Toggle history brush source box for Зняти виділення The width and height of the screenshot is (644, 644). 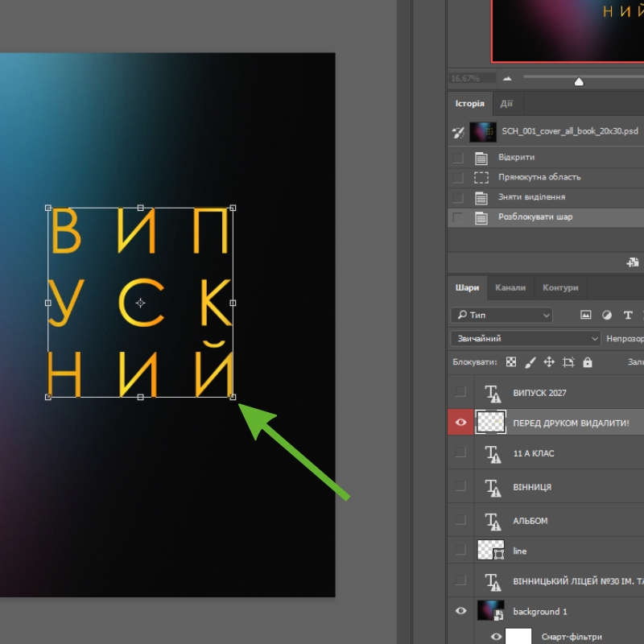point(457,197)
